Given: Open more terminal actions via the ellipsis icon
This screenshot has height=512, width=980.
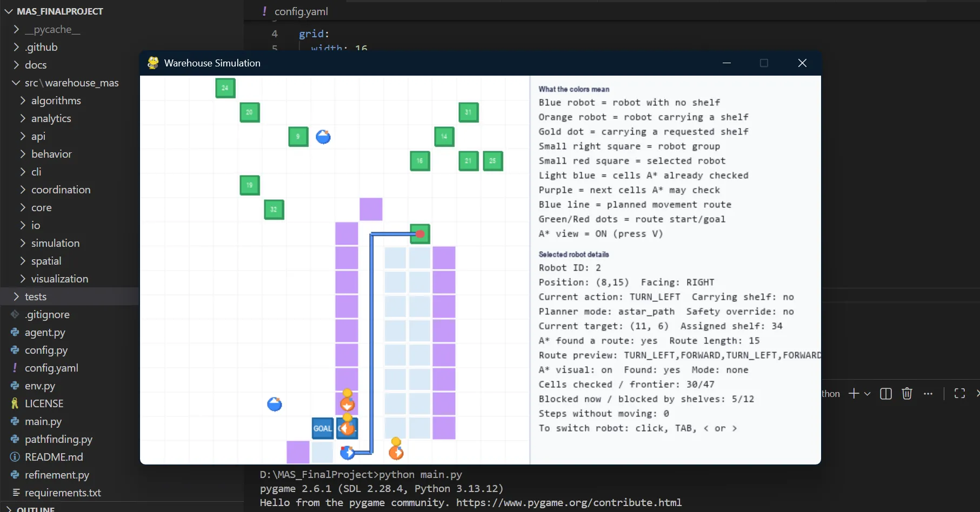Looking at the screenshot, I should [929, 393].
